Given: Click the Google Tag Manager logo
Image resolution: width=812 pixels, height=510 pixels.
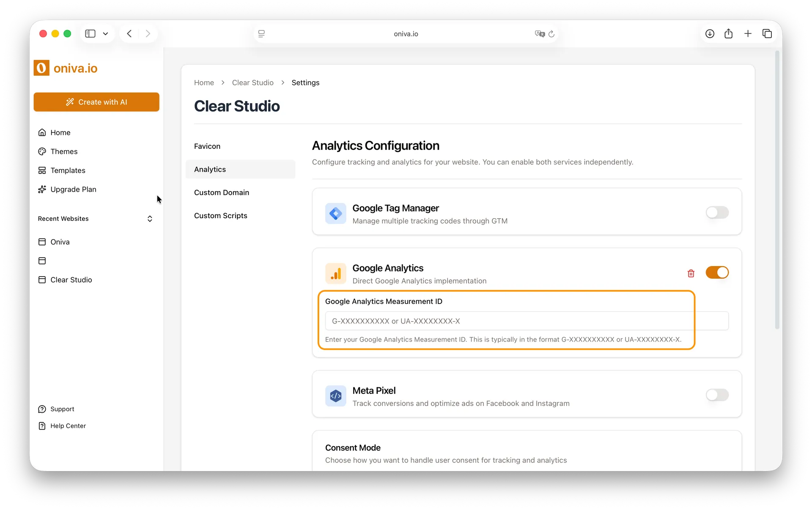Looking at the screenshot, I should coord(335,214).
